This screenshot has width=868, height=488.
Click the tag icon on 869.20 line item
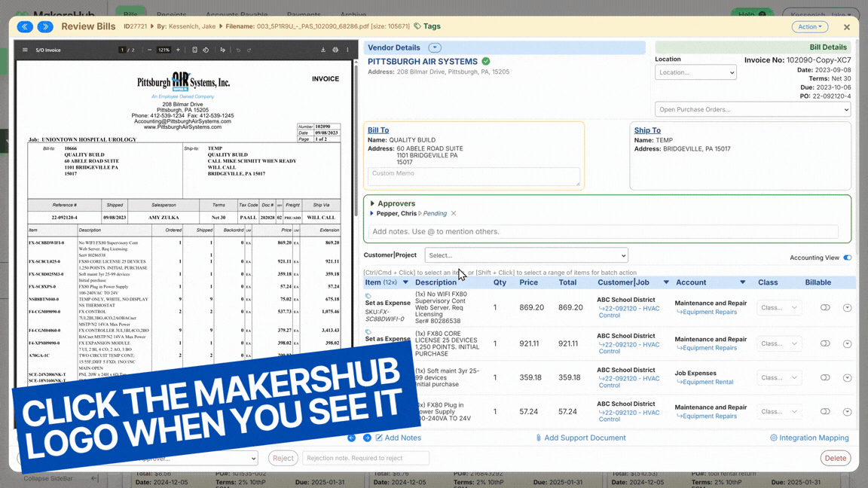(x=368, y=296)
